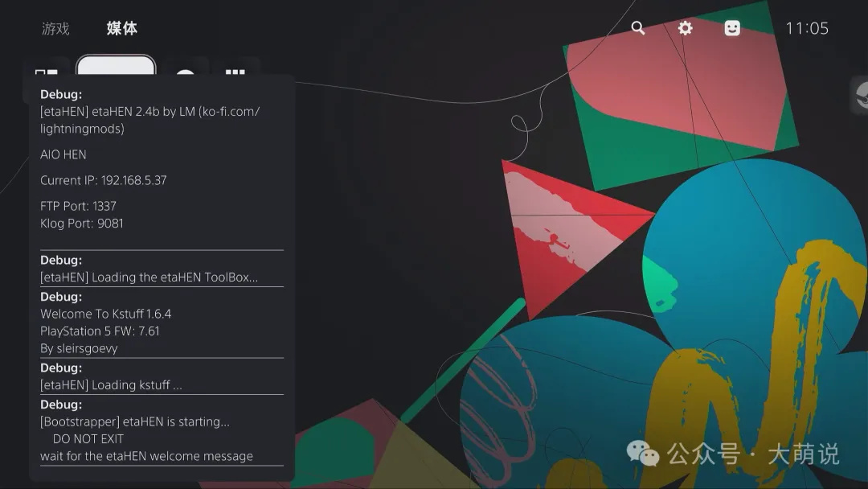Click the 11:05 clock display
868x489 pixels.
tap(807, 28)
